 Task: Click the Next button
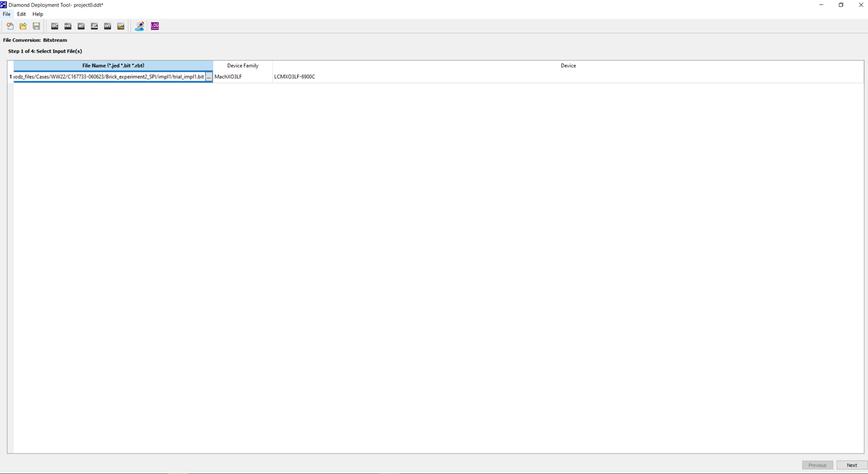point(852,465)
